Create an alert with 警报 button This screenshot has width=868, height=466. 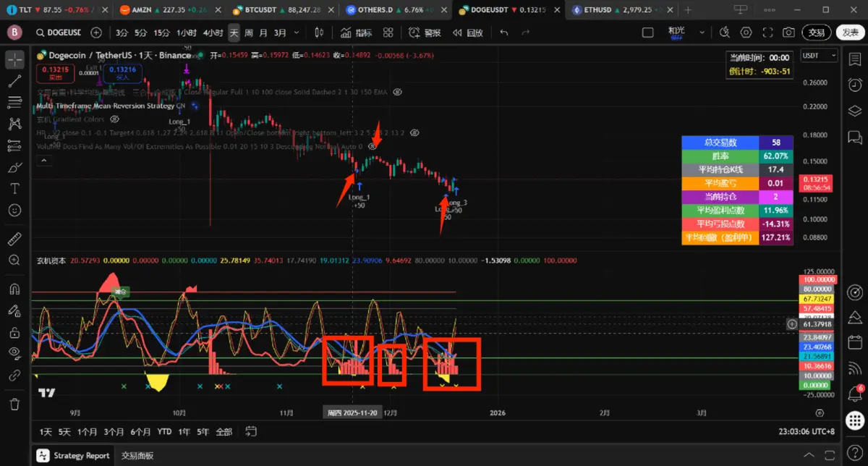[425, 33]
